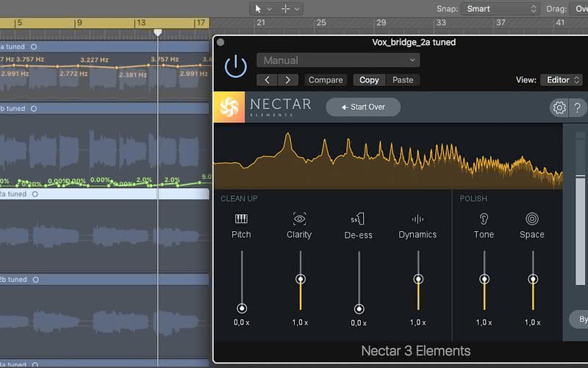Select the Clarity eye icon
The image size is (588, 368).
click(299, 219)
